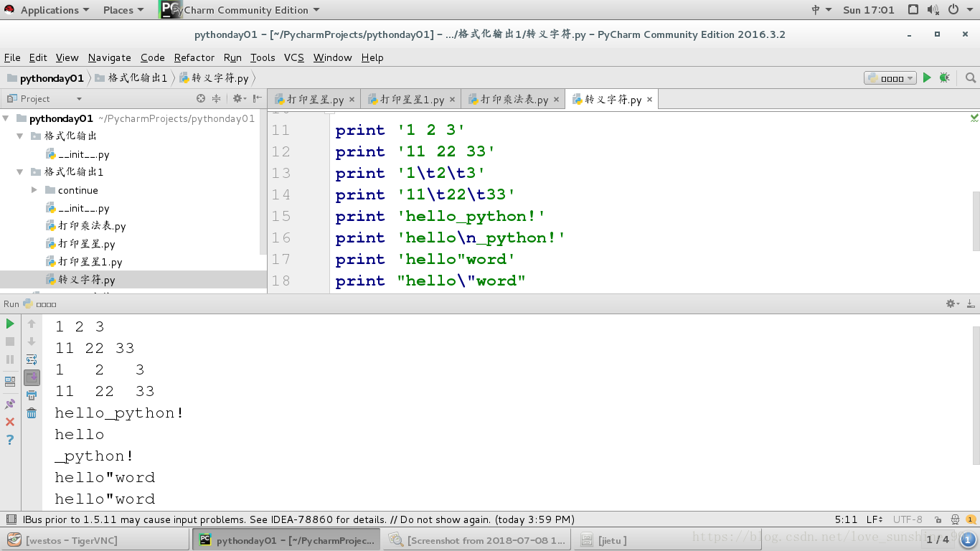Image resolution: width=980 pixels, height=551 pixels.
Task: Close the 打印乘法表.py editor tab
Action: click(x=556, y=100)
